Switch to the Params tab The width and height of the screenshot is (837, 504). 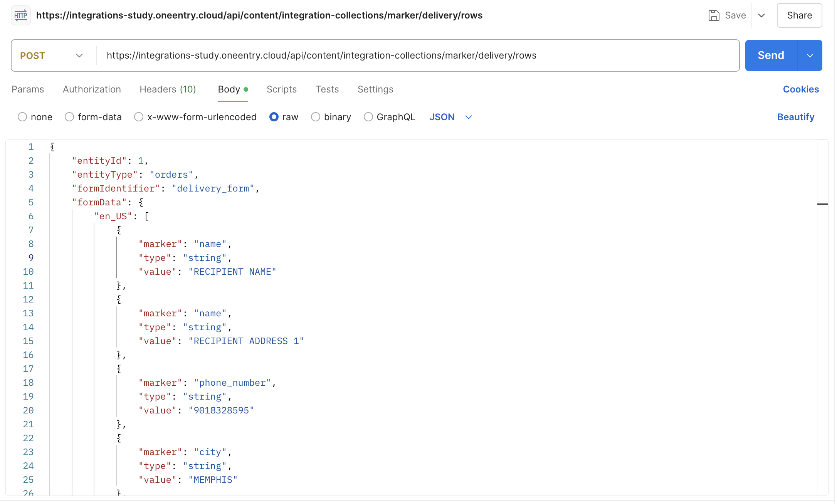28,89
